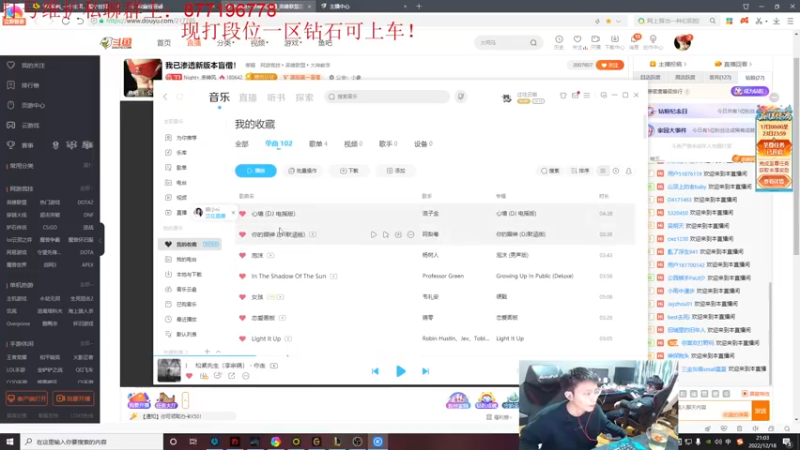800x450 pixels.
Task: Open the music player mailbox message icon
Action: click(x=575, y=95)
